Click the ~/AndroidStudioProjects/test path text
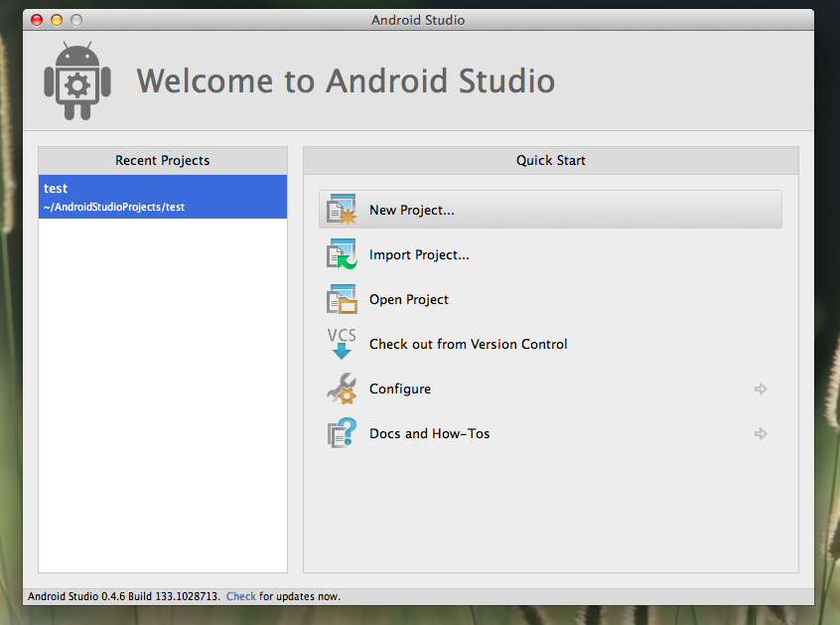The height and width of the screenshot is (625, 840). pos(114,207)
